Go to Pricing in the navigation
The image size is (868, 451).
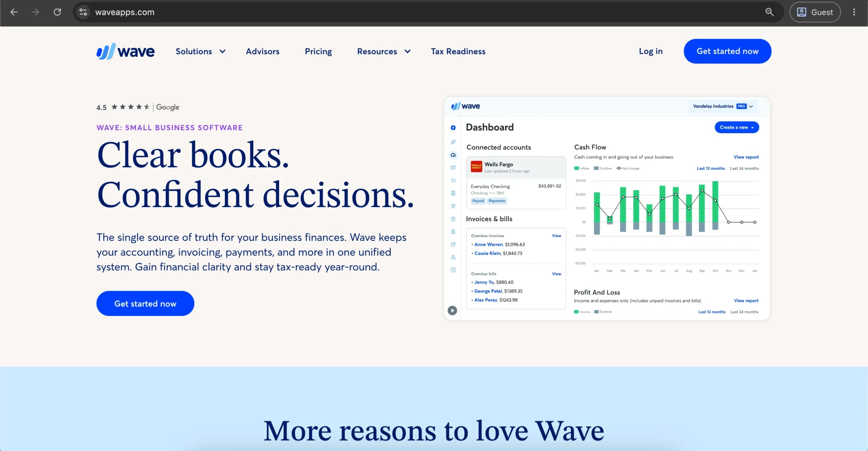click(x=318, y=51)
